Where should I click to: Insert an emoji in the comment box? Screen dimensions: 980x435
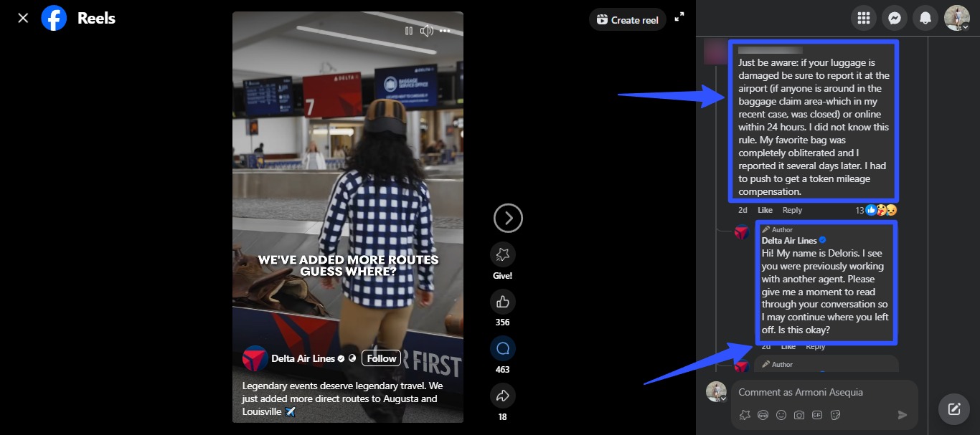point(781,415)
